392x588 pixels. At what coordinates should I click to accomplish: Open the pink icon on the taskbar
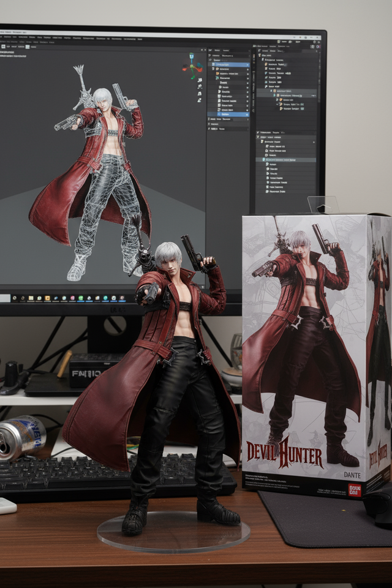[72, 298]
